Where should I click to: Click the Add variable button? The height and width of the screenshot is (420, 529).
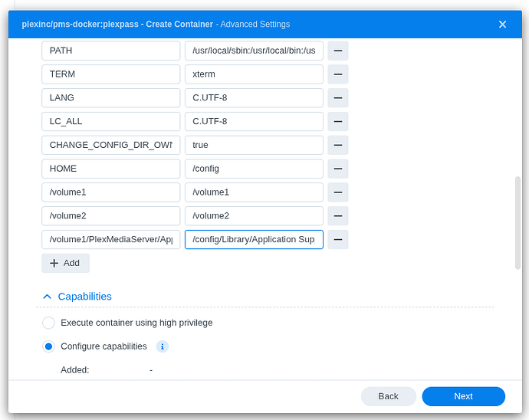pyautogui.click(x=65, y=263)
